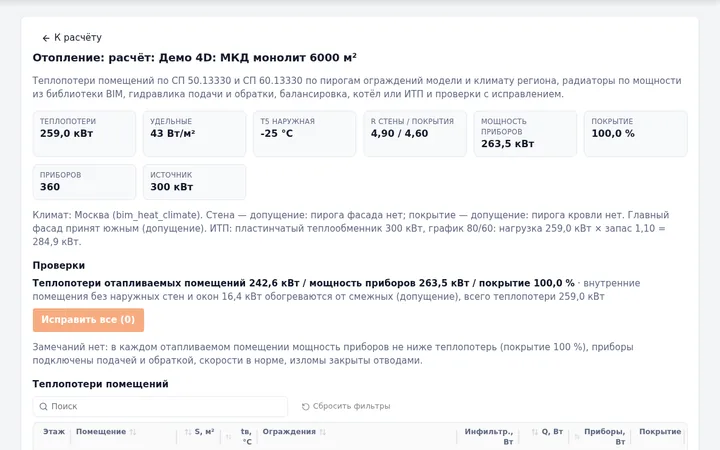Click the 'Проверки' section heading
Viewport: 720px width, 450px height.
point(59,265)
